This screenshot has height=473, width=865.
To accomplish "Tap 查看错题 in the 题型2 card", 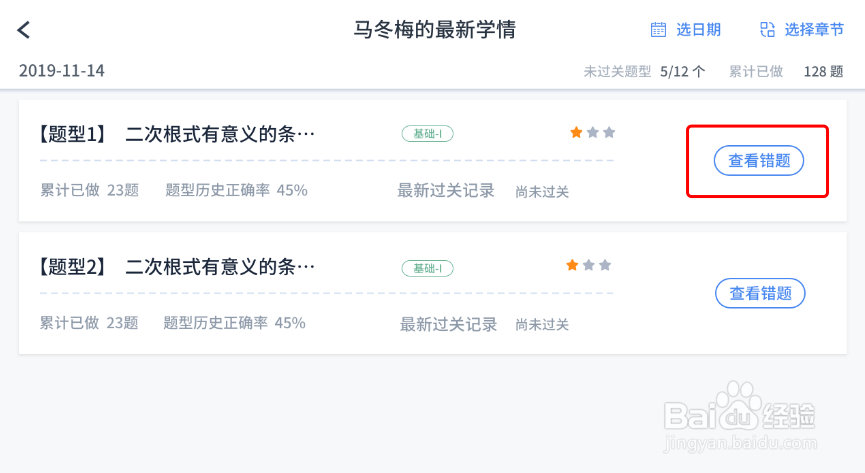I will point(760,293).
